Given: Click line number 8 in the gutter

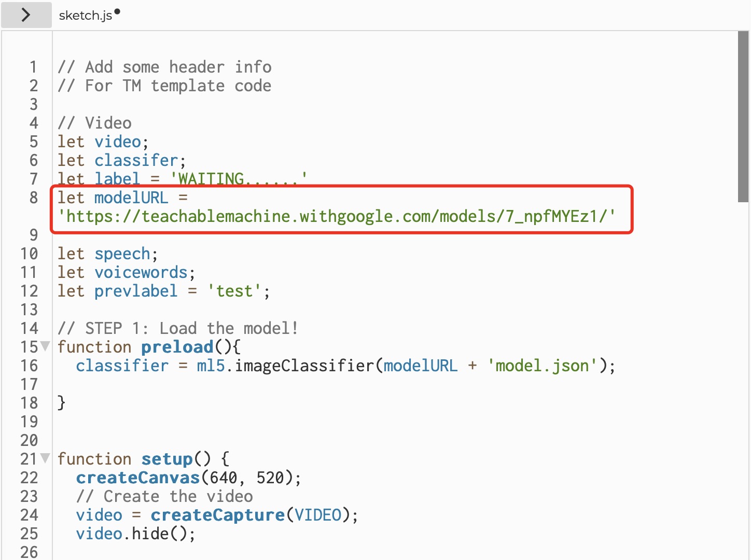Looking at the screenshot, I should 34,198.
